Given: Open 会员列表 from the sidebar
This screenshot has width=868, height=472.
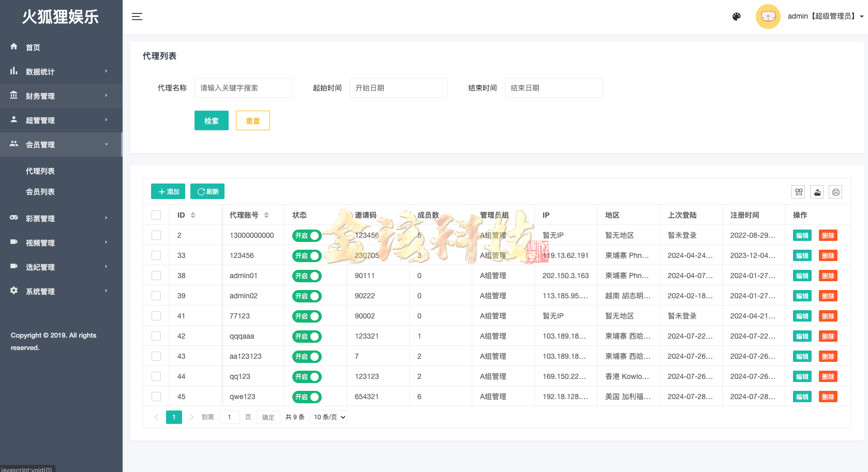Looking at the screenshot, I should pos(41,191).
